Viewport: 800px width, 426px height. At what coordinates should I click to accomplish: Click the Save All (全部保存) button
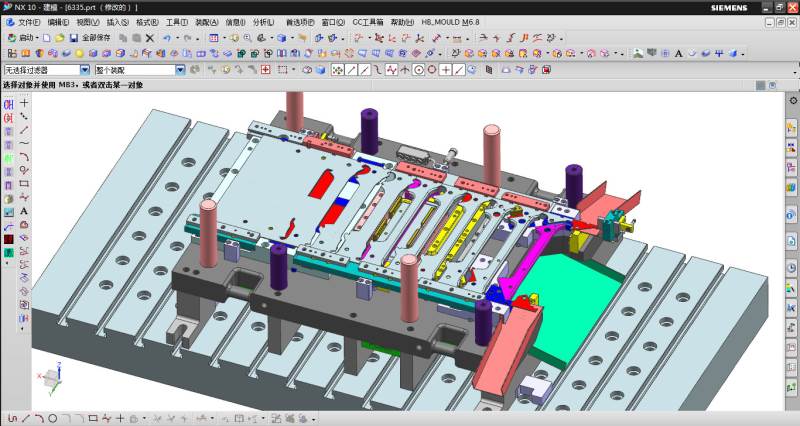(96, 38)
